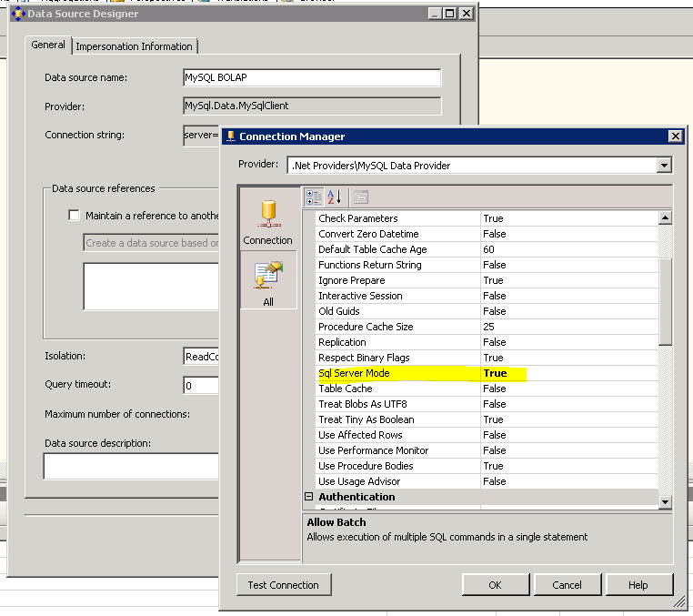Screen dimensions: 693x616
Task: Click the property grid scroll up arrow
Action: coord(665,217)
